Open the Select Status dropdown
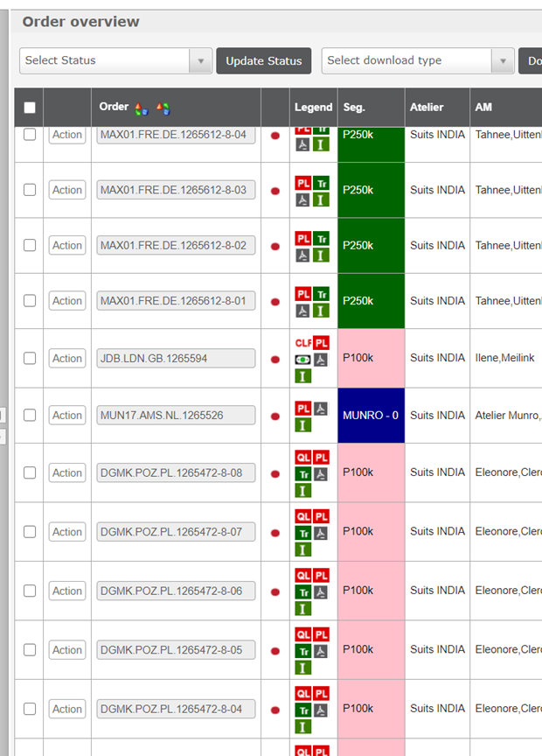 115,60
